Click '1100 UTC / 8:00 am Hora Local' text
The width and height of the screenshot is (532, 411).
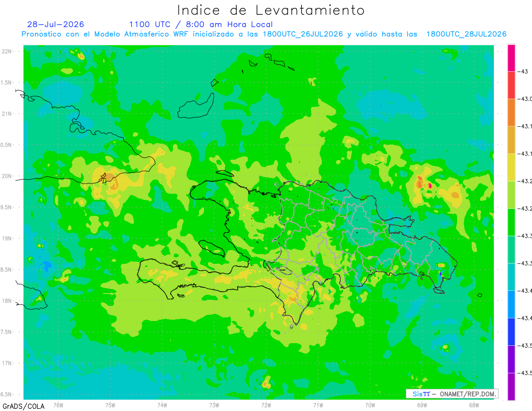201,24
